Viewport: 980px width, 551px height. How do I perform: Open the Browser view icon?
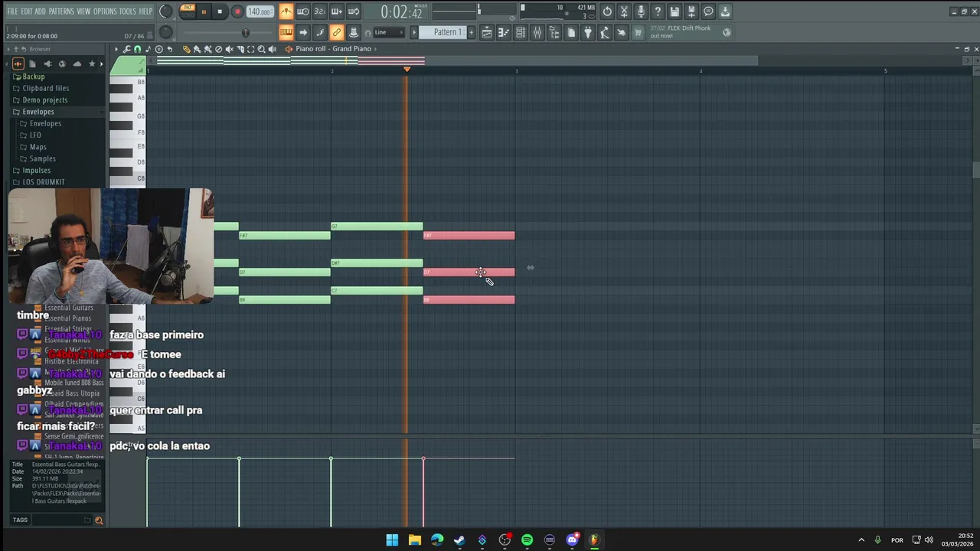coord(554,32)
